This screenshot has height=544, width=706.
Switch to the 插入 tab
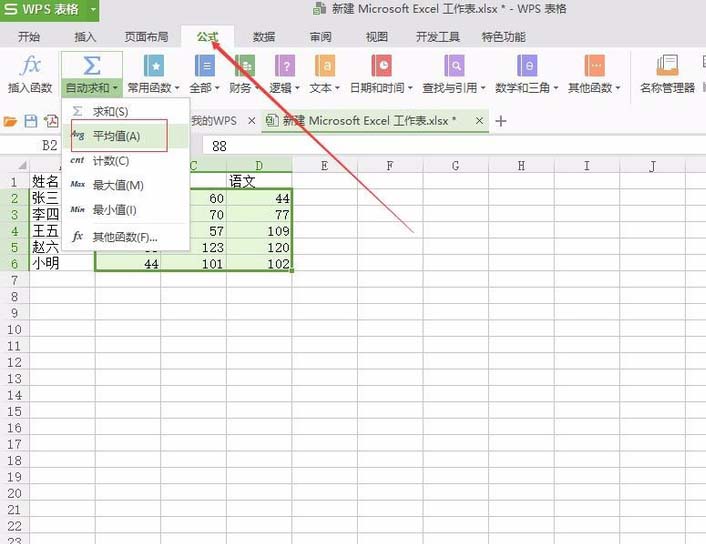[x=85, y=37]
